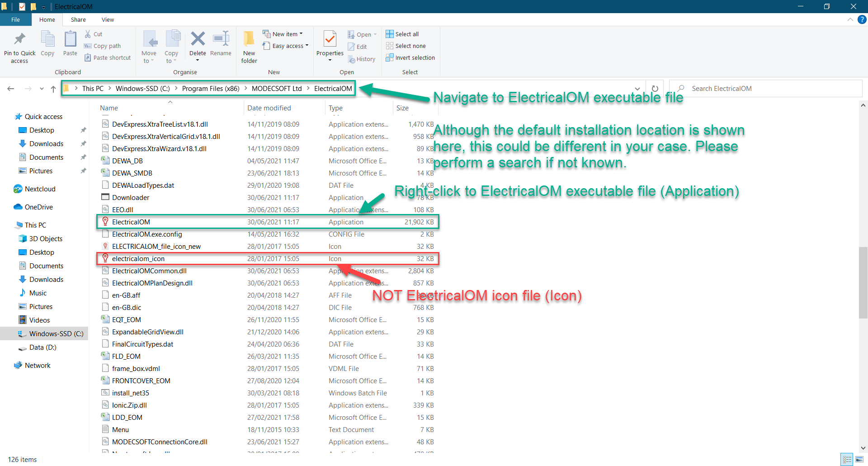Select the electricalom_icon file icon
868x466 pixels.
click(x=105, y=258)
